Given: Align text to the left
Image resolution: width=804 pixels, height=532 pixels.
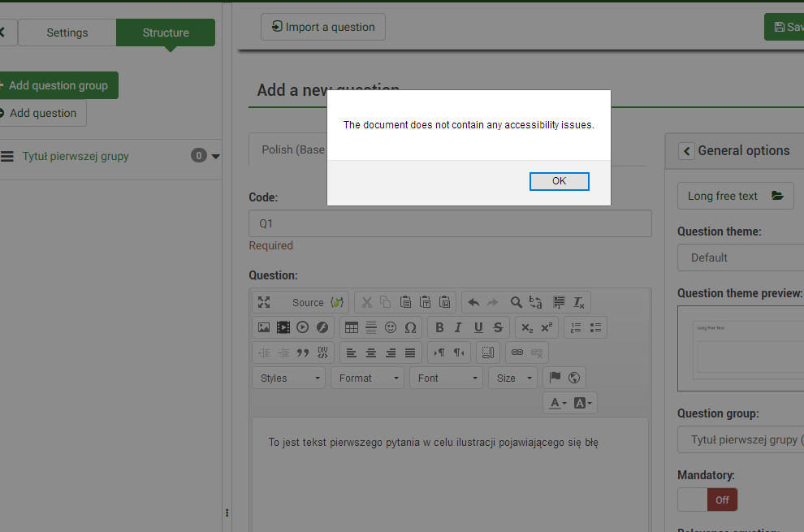Looking at the screenshot, I should [351, 353].
